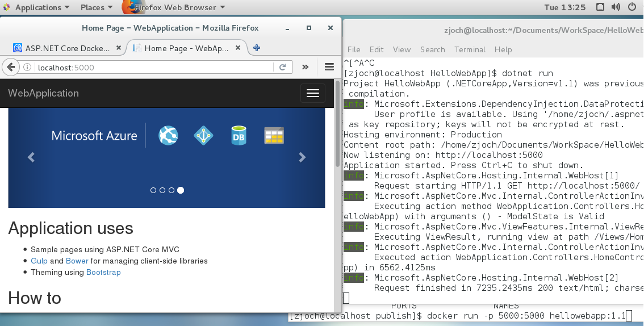Open the terminal Terminal menu
The image size is (644, 326).
point(470,49)
